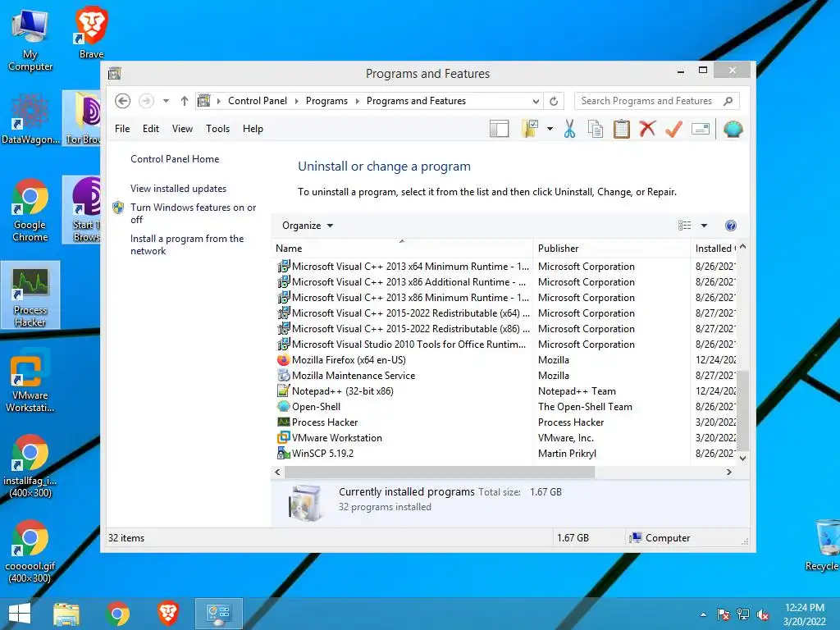Refresh the Programs and Features list
Screen dimensions: 840x630
click(x=554, y=101)
